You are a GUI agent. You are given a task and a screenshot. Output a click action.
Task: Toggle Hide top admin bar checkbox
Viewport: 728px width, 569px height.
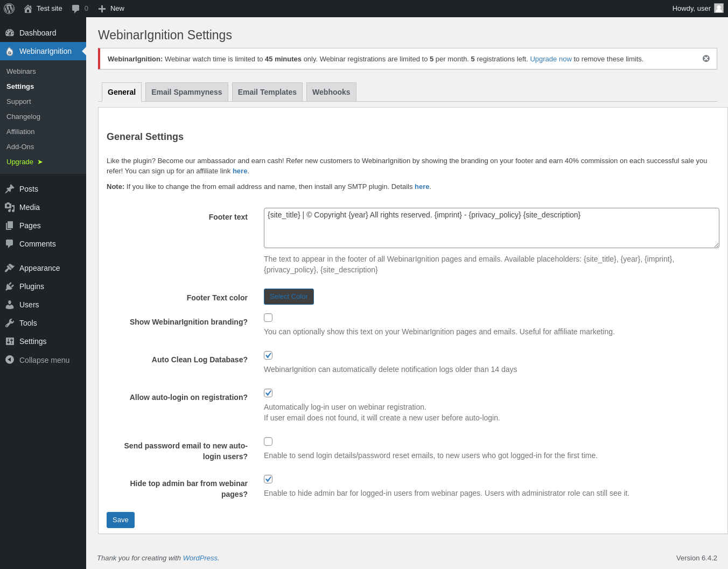click(x=268, y=479)
